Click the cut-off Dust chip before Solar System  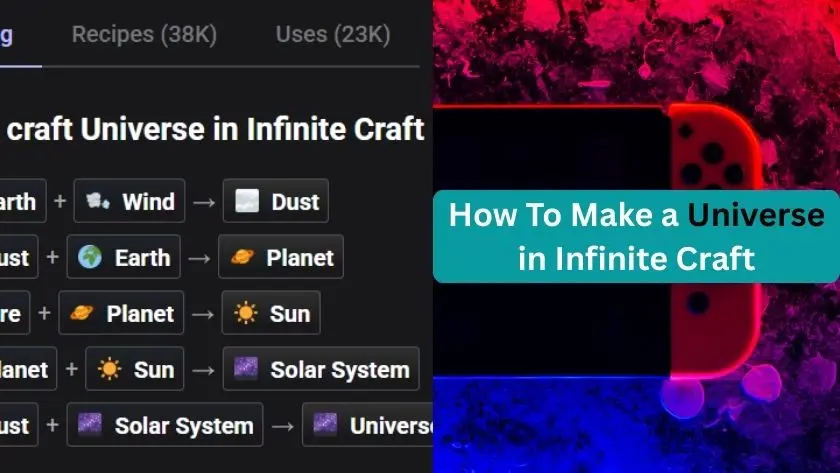[x=19, y=424]
